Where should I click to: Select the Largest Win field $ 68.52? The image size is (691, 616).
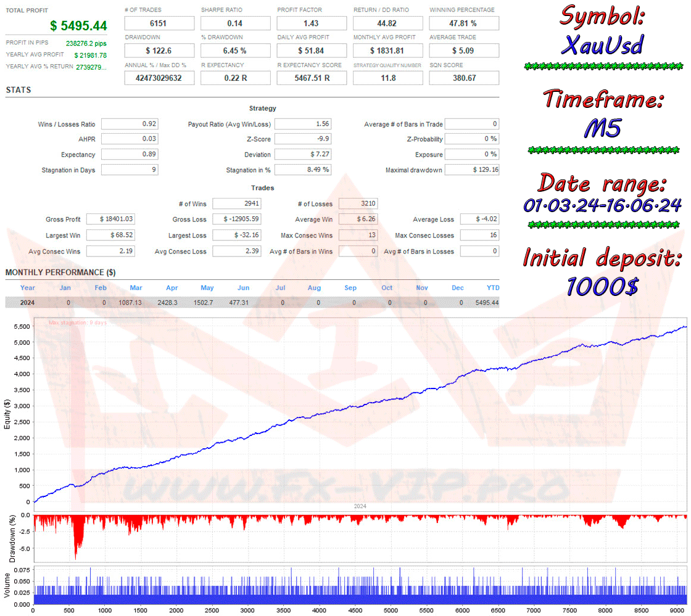coord(110,236)
